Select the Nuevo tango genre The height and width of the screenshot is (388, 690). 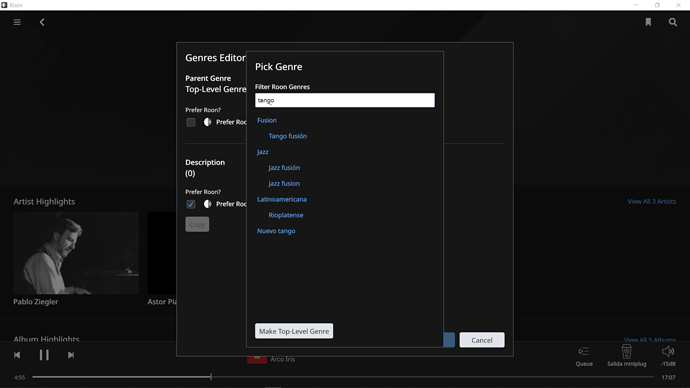click(276, 231)
